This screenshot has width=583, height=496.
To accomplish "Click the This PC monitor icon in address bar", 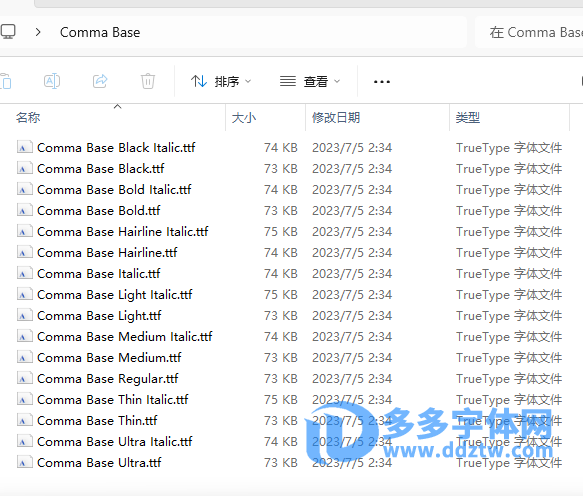I will [8, 32].
